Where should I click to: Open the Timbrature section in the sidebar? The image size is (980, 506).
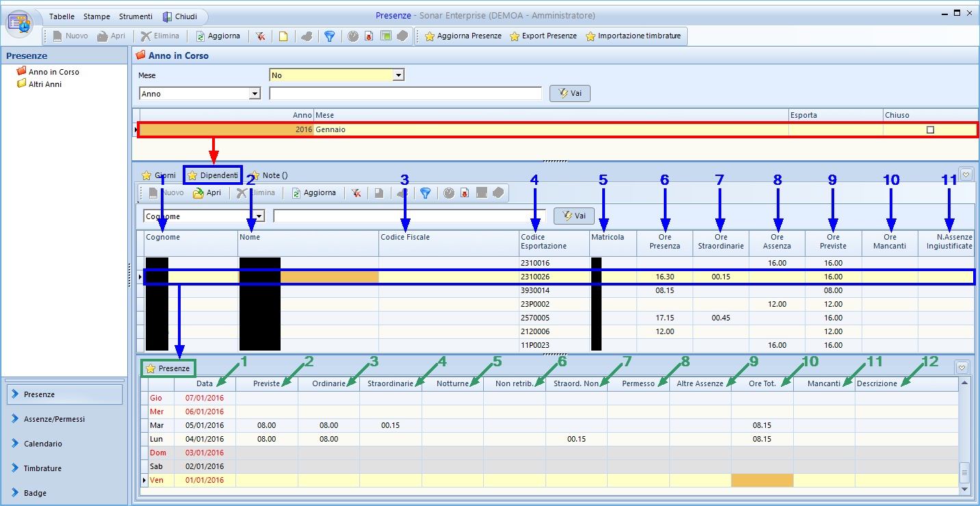tap(42, 468)
